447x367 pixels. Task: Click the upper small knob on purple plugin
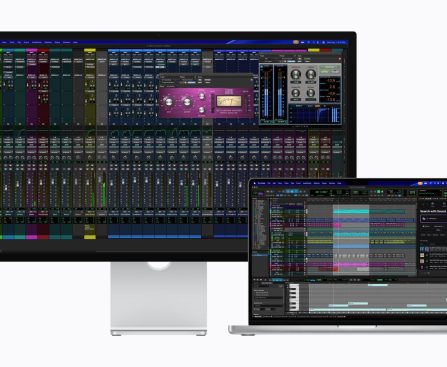point(202,96)
